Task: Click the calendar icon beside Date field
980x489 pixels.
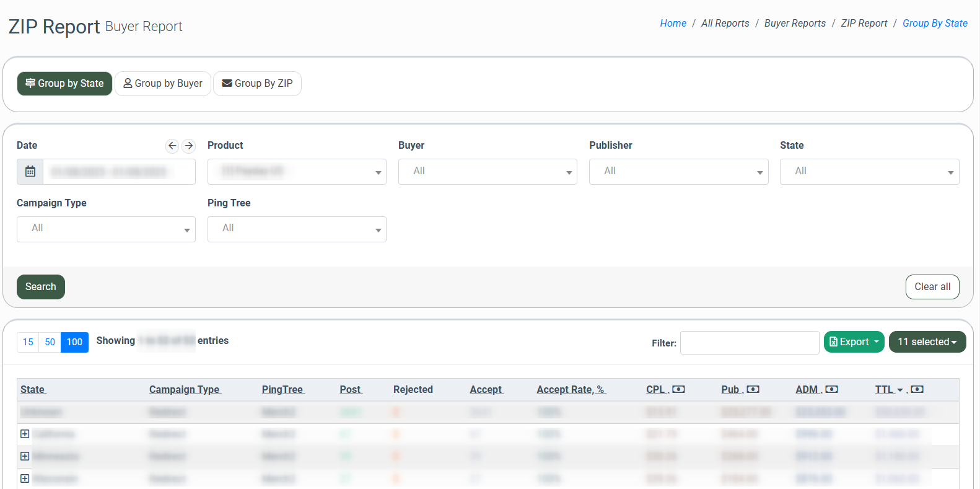Action: 30,172
